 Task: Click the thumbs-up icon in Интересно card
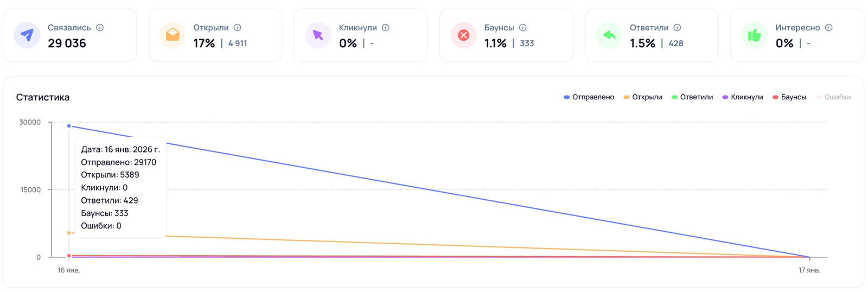755,35
